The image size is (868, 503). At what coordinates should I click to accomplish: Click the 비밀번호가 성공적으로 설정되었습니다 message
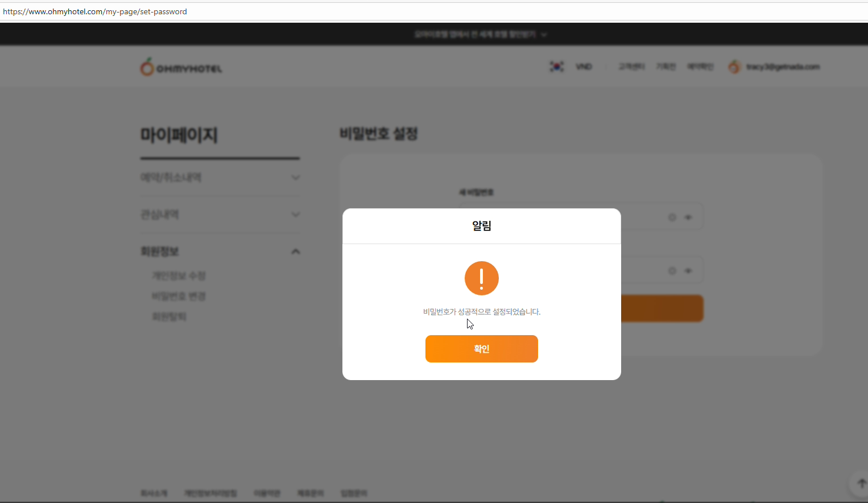pos(482,312)
